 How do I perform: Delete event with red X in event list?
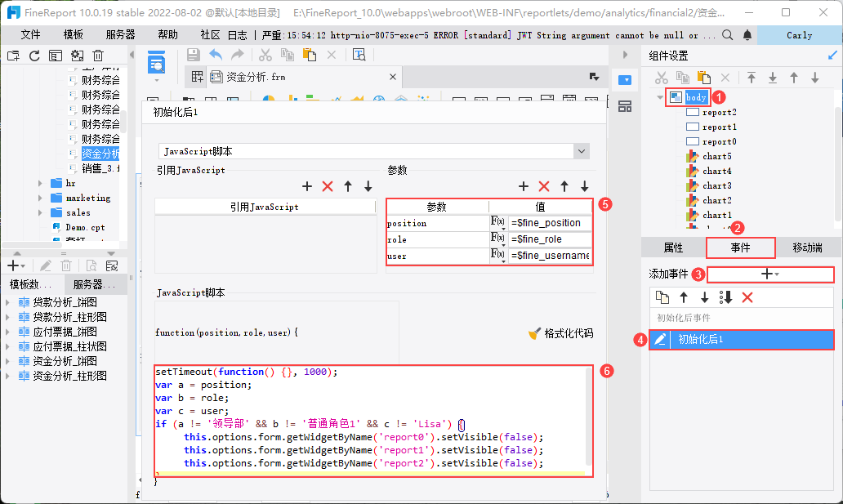(747, 297)
